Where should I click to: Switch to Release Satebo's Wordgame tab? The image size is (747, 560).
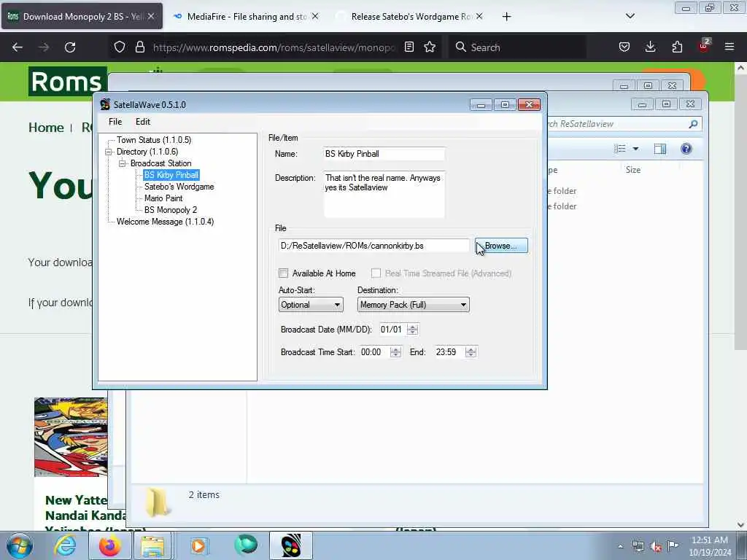(x=409, y=16)
